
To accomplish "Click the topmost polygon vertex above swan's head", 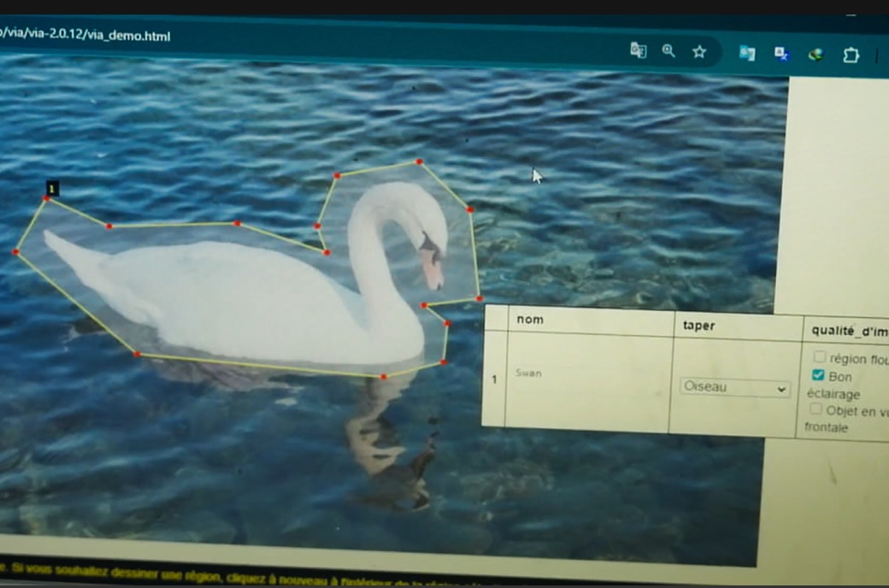I will (419, 161).
